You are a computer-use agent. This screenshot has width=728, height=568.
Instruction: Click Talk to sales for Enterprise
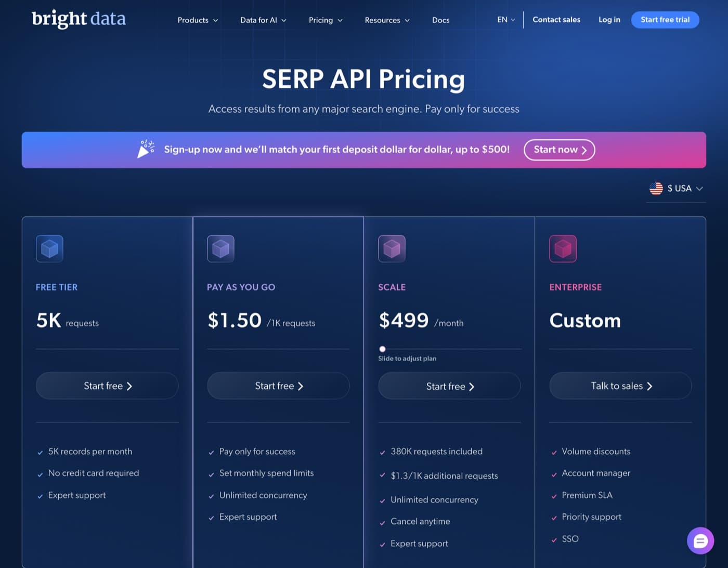[x=620, y=386]
